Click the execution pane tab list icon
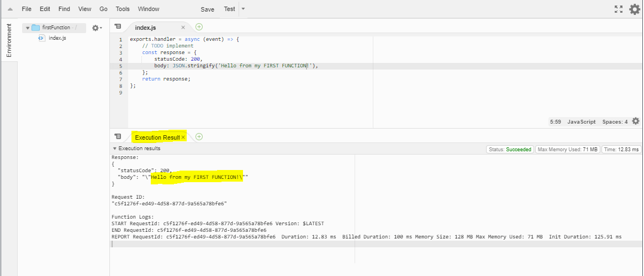This screenshot has height=276, width=644. coord(118,136)
